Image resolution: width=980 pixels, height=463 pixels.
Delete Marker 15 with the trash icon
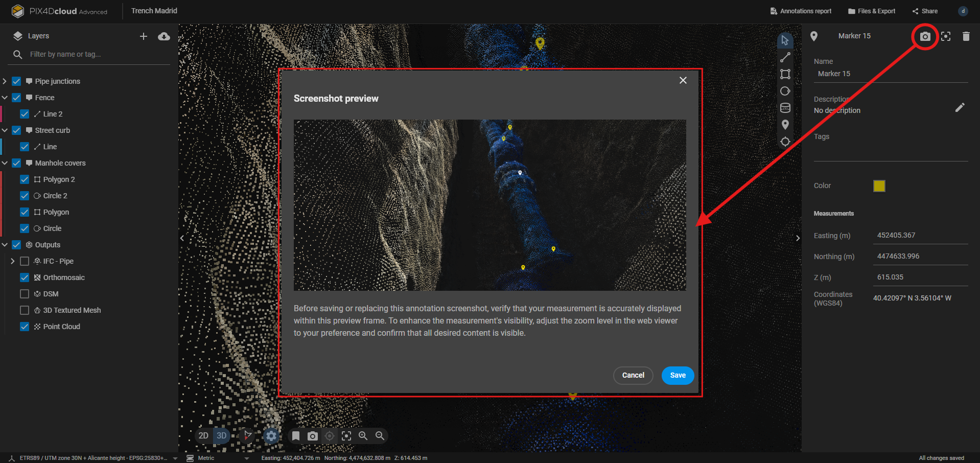click(x=966, y=36)
